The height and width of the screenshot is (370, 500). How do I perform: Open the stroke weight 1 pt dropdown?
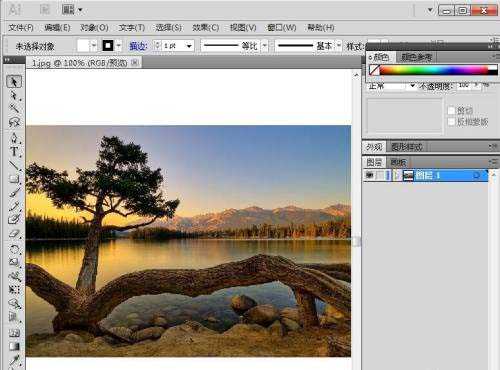(x=189, y=46)
